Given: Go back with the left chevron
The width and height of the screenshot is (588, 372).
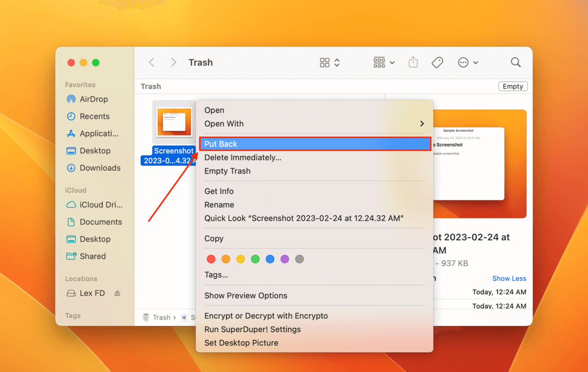Looking at the screenshot, I should [x=151, y=62].
